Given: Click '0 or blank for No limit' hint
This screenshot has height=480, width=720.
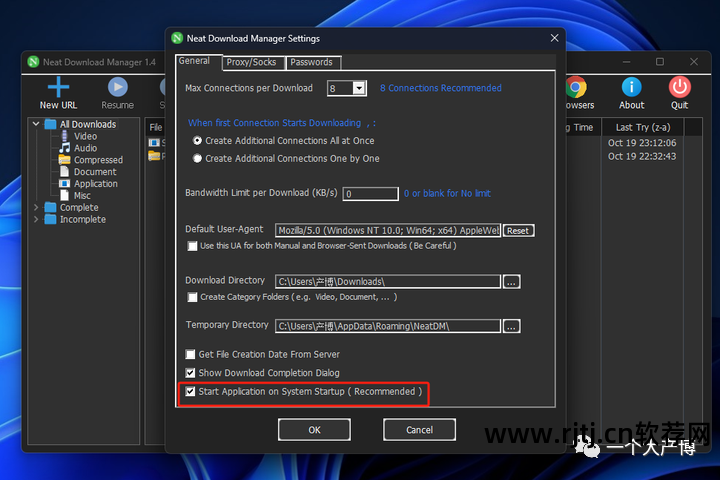Looking at the screenshot, I should (447, 193).
